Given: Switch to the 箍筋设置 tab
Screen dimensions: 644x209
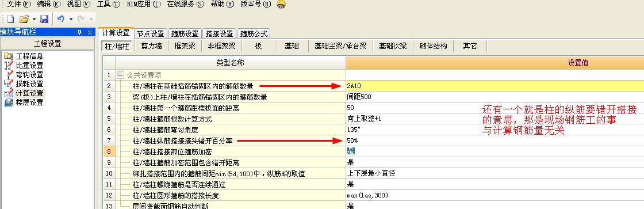Looking at the screenshot, I should click(185, 34).
